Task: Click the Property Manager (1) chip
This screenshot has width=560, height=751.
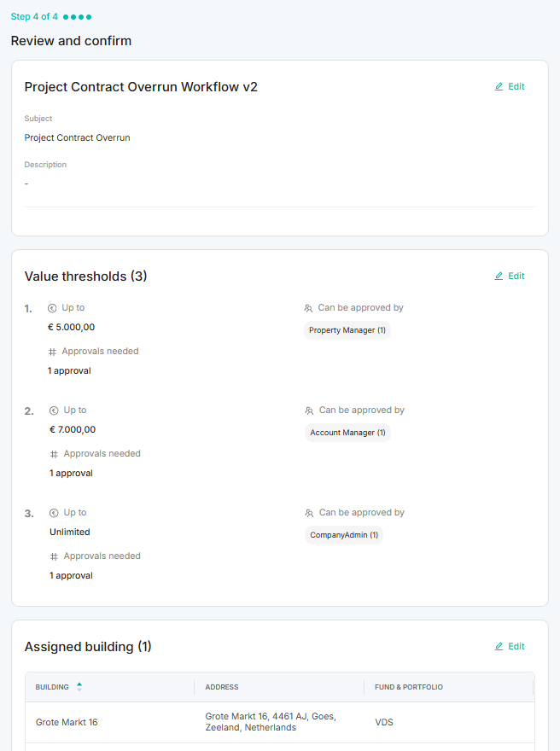Action: [347, 330]
